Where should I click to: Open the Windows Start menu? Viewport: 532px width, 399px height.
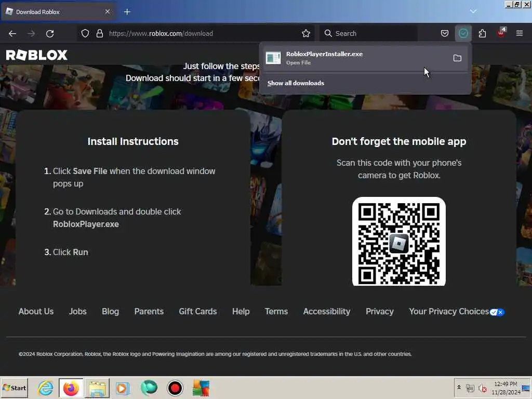coord(14,388)
